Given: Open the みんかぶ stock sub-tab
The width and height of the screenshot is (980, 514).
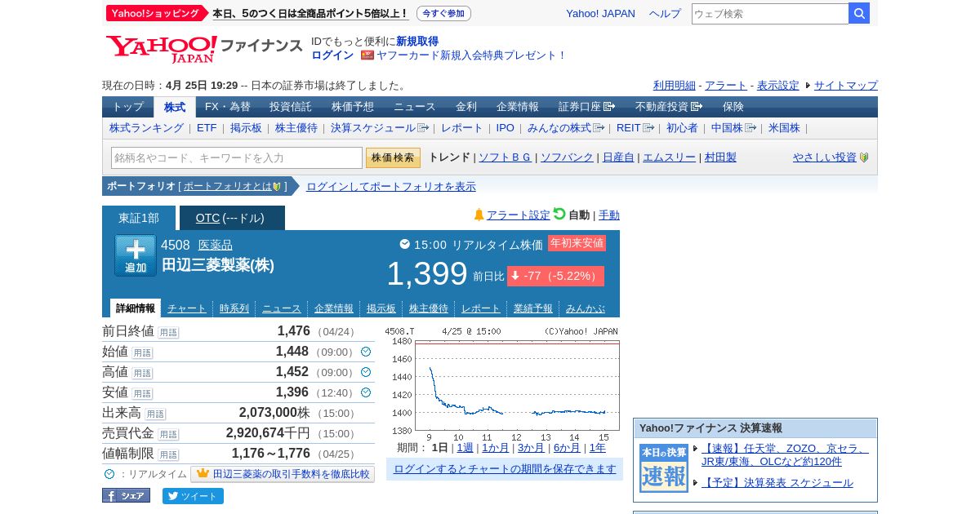Looking at the screenshot, I should click(x=586, y=308).
